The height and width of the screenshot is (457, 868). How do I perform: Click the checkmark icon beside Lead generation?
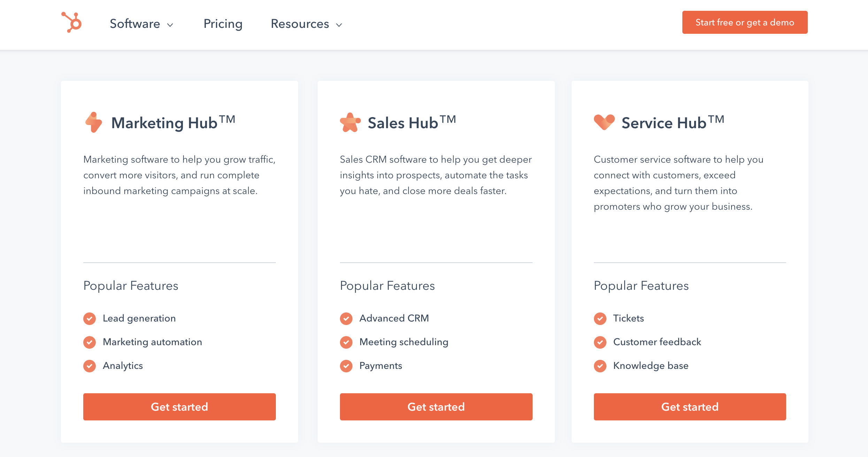pyautogui.click(x=90, y=318)
